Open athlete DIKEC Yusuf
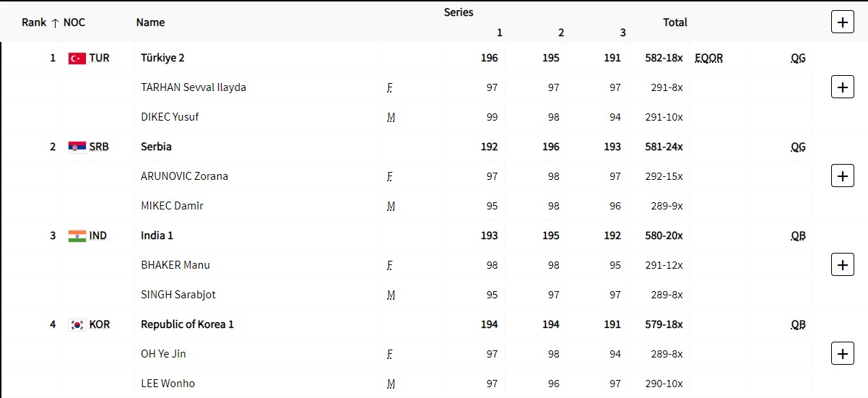This screenshot has height=398, width=868. 170,117
